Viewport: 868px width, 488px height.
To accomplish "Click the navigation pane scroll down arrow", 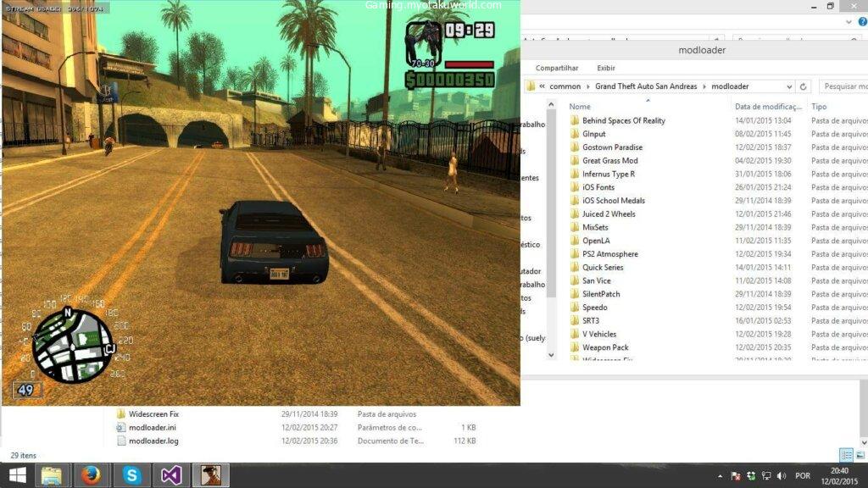I will pos(551,355).
